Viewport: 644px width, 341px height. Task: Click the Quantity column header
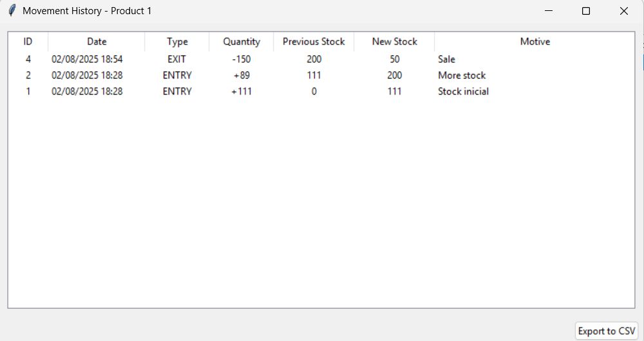241,42
